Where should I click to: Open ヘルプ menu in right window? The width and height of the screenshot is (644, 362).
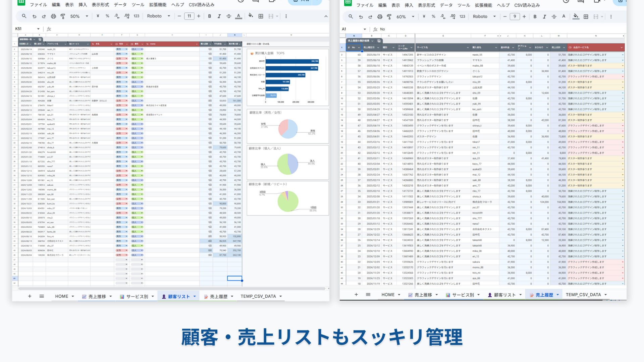pyautogui.click(x=503, y=5)
